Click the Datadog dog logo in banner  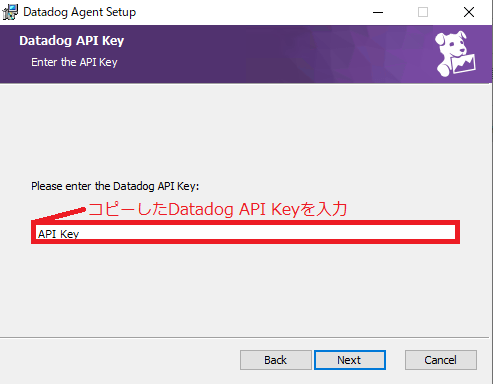(456, 54)
